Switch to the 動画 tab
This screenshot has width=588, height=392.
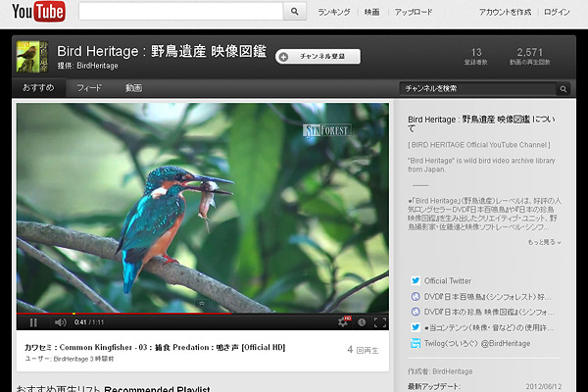coord(133,88)
